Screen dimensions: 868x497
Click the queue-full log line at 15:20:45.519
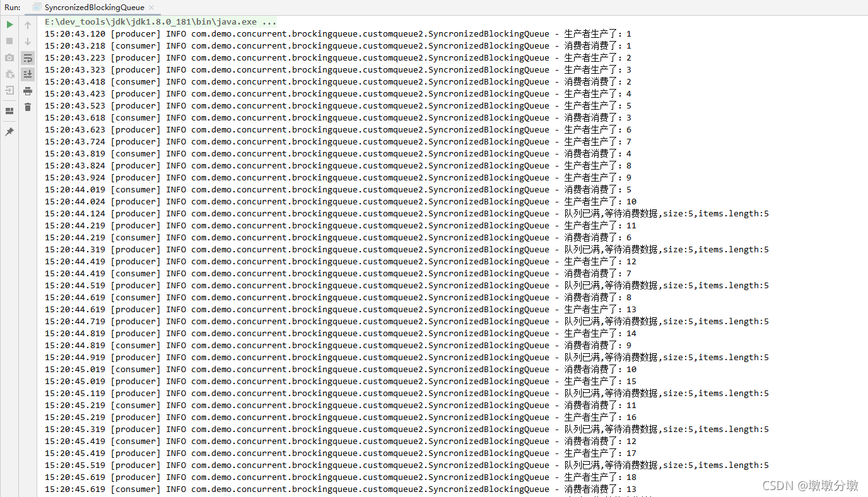407,465
